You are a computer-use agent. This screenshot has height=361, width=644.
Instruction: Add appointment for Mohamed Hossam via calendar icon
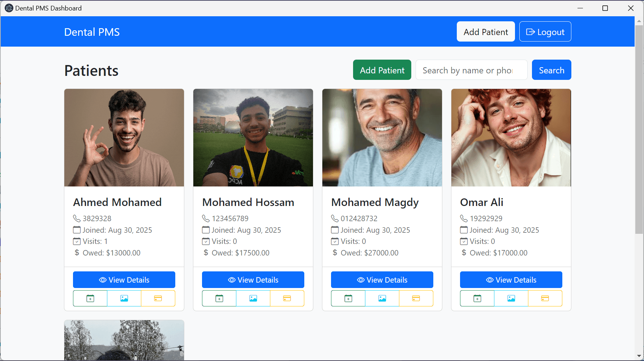pyautogui.click(x=219, y=298)
